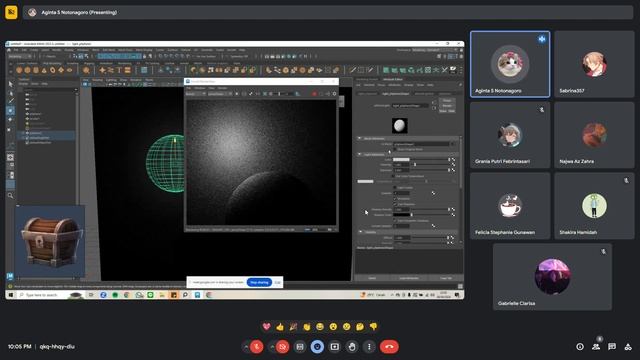Image resolution: width=640 pixels, height=360 pixels.
Task: Send the laughing face reaction
Action: point(320,327)
